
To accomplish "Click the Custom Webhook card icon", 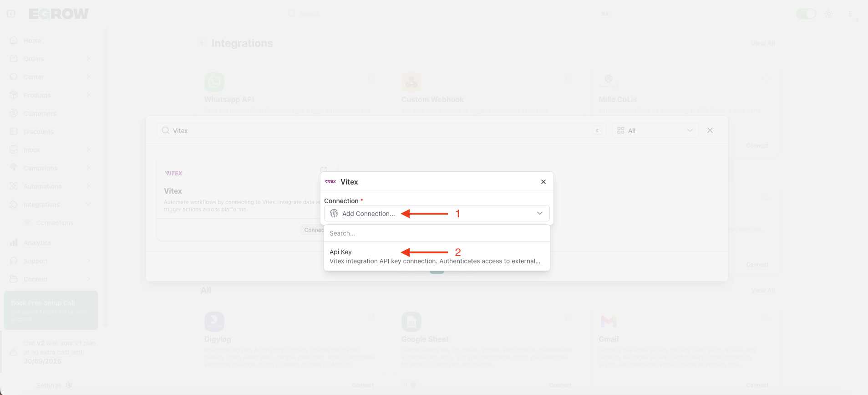I will tap(411, 82).
